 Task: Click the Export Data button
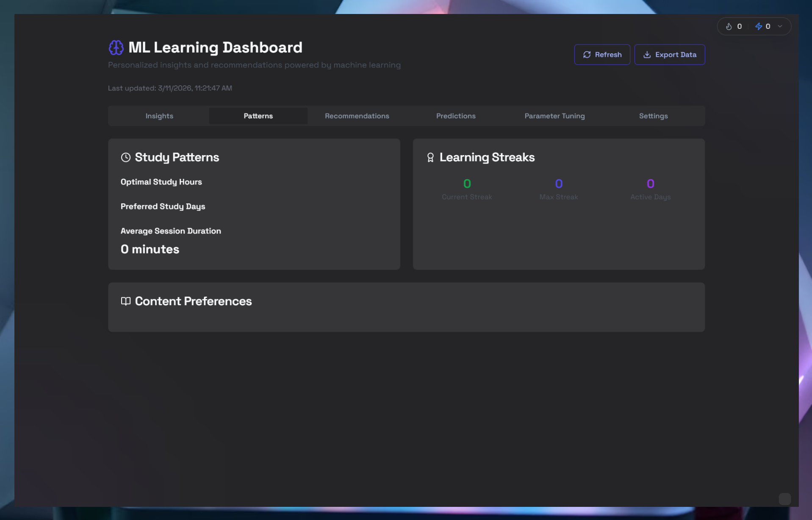[x=669, y=55]
